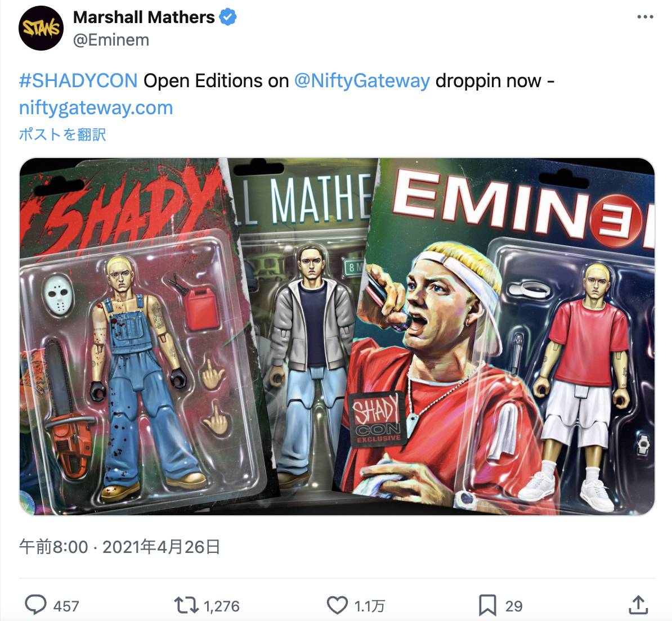Viewport: 672px width, 621px height.
Task: Click the 29 bookmarks count
Action: [x=514, y=606]
